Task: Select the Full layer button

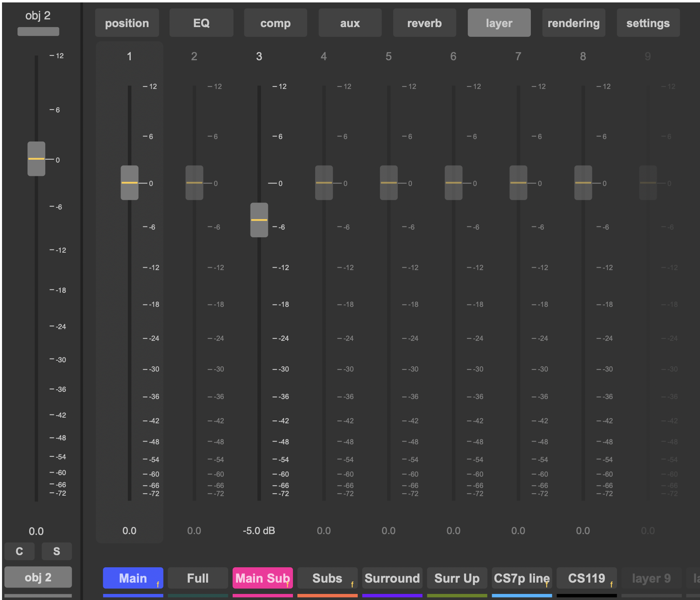Action: [x=198, y=578]
